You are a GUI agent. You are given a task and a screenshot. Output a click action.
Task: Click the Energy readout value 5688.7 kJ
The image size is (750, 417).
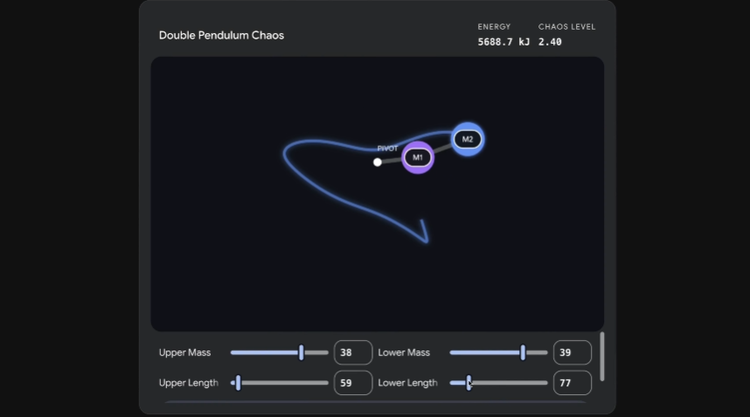coord(504,42)
